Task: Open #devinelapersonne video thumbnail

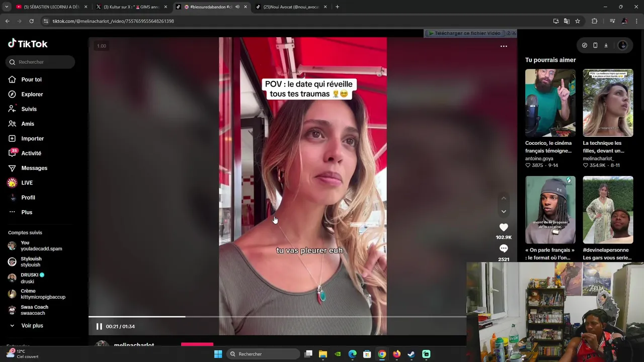Action: click(x=608, y=210)
